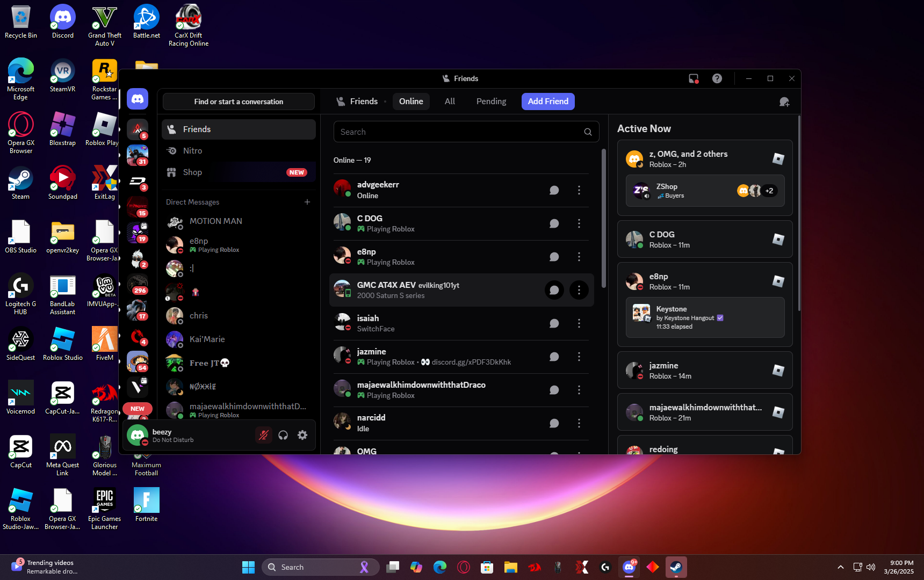Screen dimensions: 924x580
Task: Open more options for jazmine
Action: [579, 357]
